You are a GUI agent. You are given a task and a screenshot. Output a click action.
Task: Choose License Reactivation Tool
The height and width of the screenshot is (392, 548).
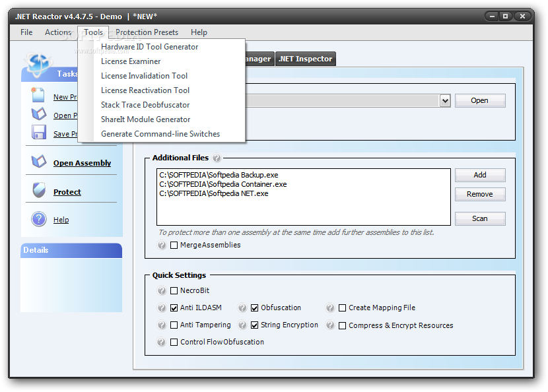162,90
